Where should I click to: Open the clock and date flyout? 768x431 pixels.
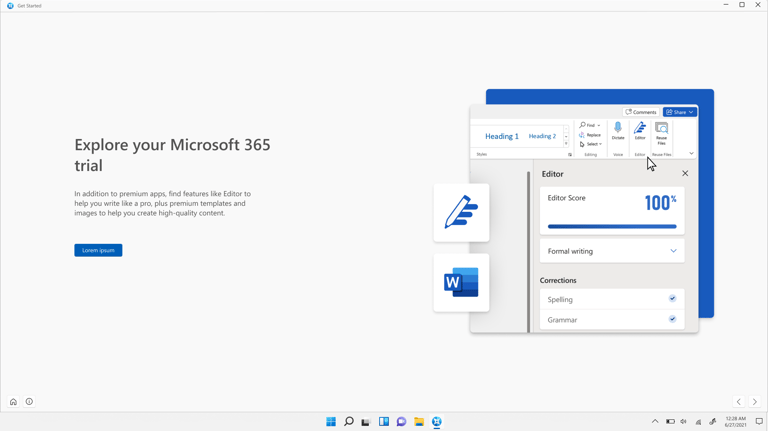click(x=736, y=422)
